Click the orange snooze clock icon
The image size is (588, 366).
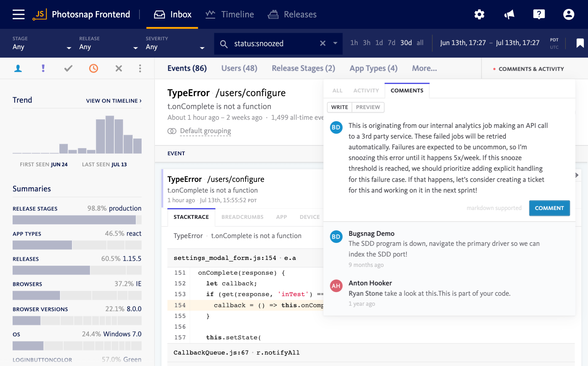[x=94, y=68]
